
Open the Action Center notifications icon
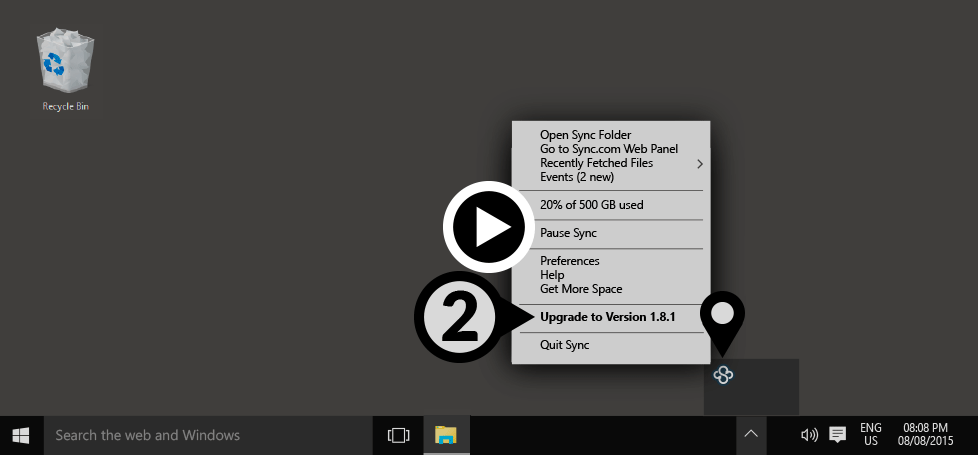tap(838, 435)
